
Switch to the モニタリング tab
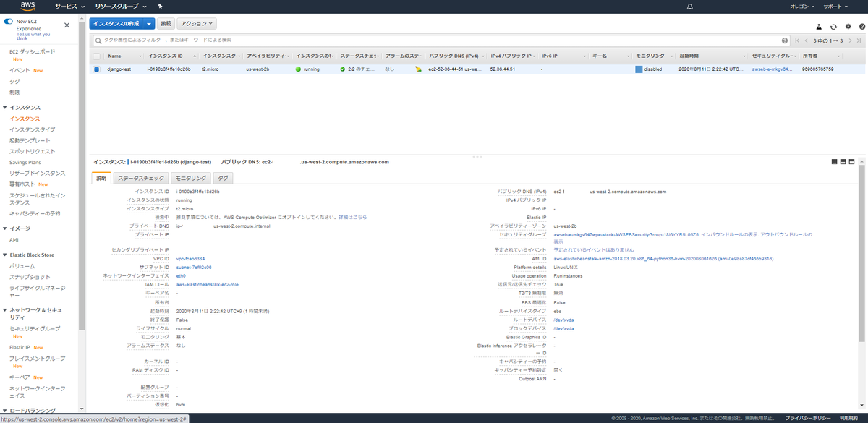coord(192,177)
